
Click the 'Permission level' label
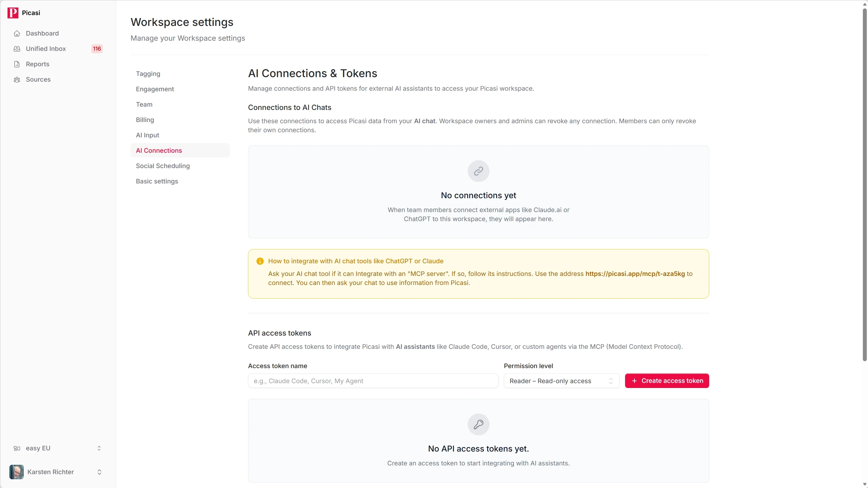pos(528,366)
